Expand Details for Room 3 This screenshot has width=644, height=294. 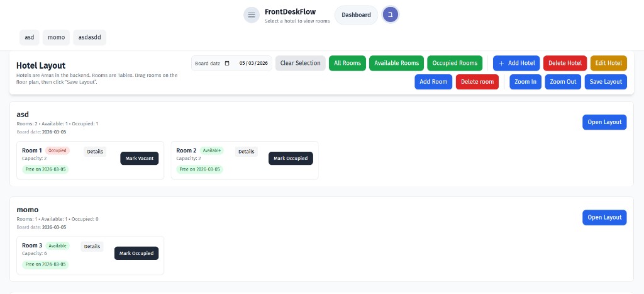coord(92,247)
